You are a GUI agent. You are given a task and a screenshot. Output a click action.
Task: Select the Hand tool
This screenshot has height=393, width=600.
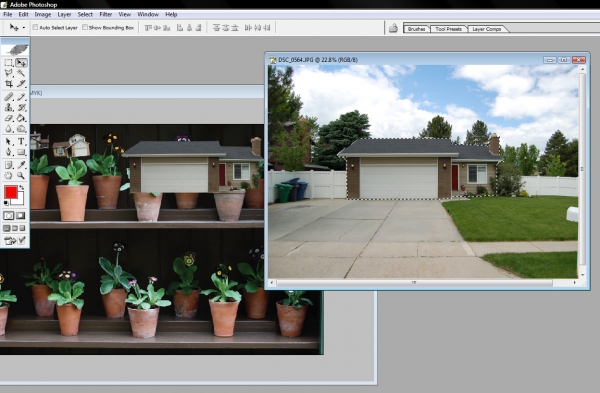coord(8,175)
